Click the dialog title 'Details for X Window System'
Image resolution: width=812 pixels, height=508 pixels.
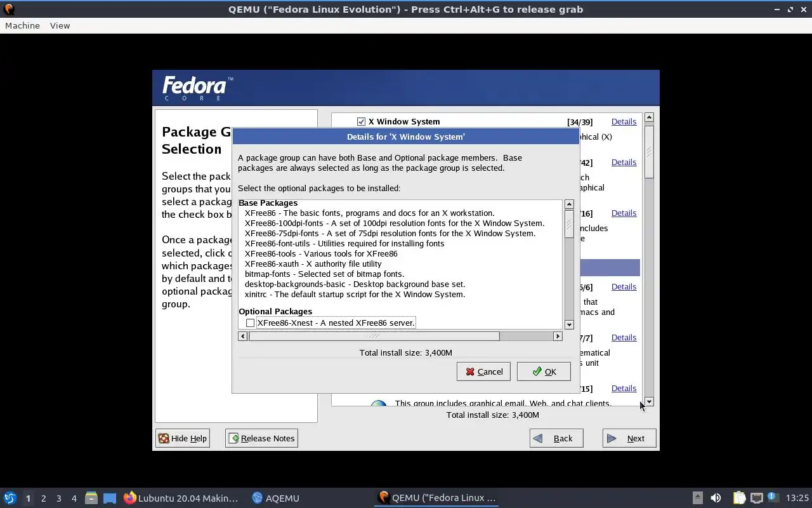pyautogui.click(x=405, y=137)
